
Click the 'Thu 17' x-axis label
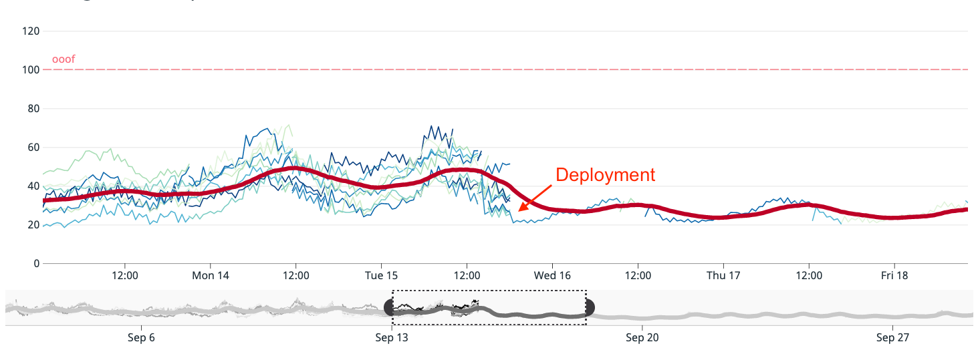click(x=723, y=275)
